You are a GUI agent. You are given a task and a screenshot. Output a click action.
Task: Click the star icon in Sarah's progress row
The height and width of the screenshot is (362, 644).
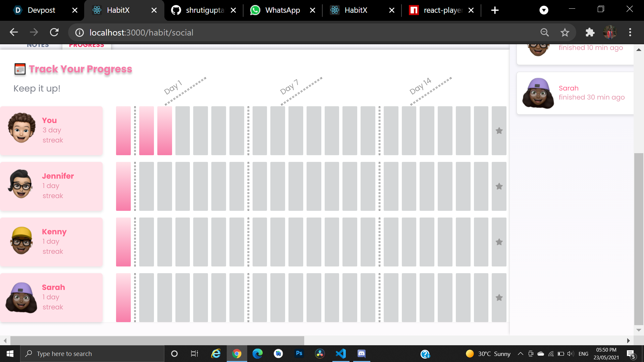click(499, 298)
